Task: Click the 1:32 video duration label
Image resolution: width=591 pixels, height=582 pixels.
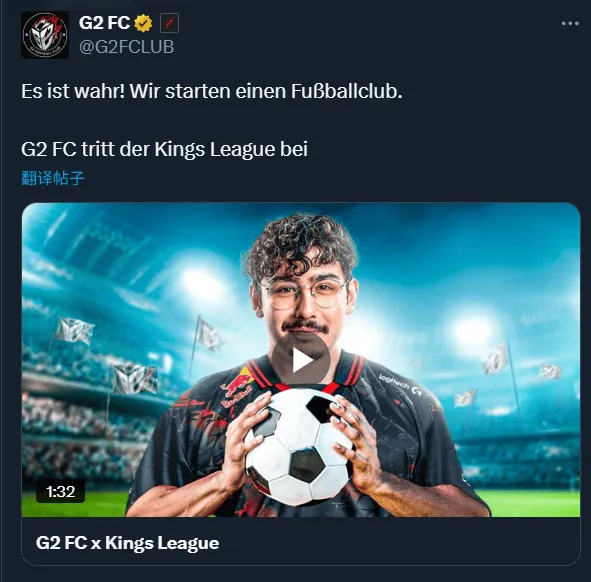Action: 60,492
